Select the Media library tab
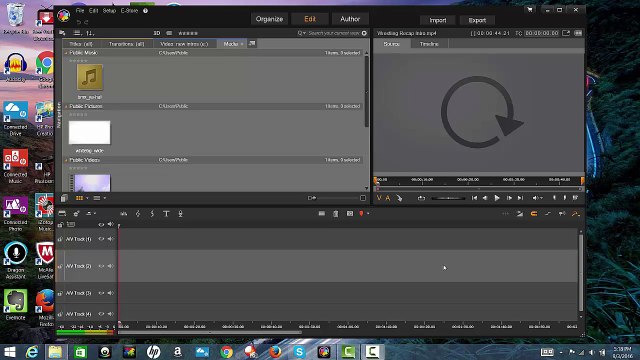This screenshot has height=360, width=640. (231, 44)
